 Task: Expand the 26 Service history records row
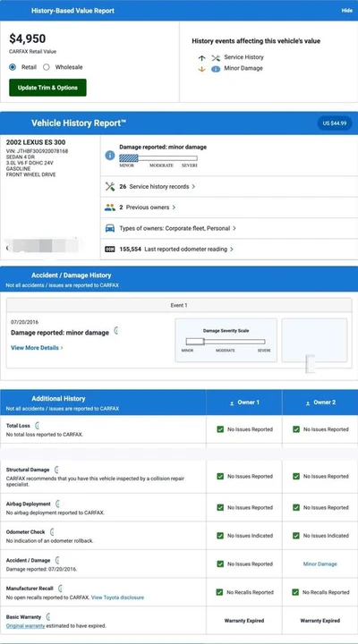click(x=229, y=186)
